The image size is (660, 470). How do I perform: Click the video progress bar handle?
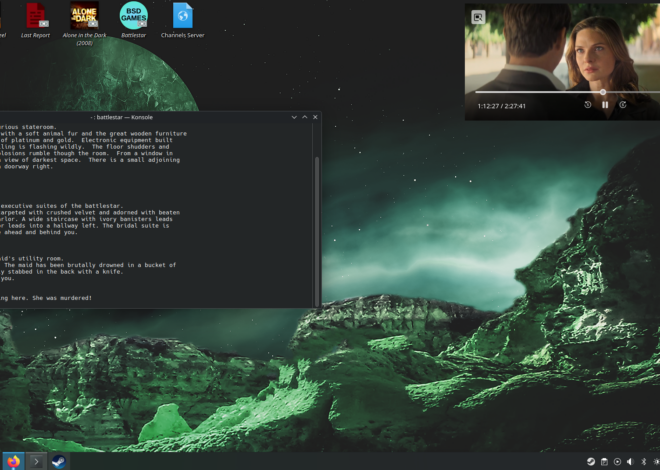(602, 92)
